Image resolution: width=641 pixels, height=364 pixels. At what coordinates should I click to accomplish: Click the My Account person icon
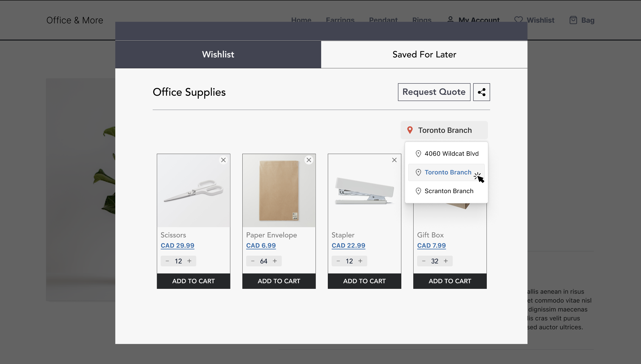coord(450,20)
